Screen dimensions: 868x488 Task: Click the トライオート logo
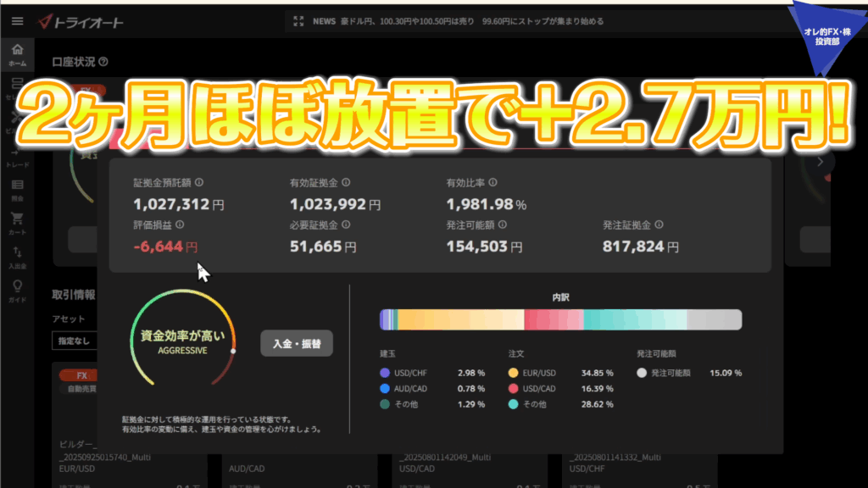[81, 21]
